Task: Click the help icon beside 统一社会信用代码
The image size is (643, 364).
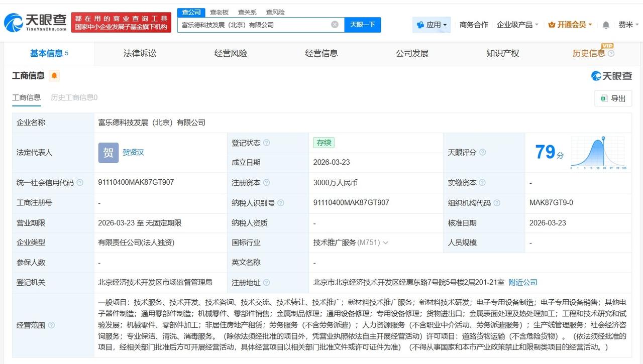Action: (80, 183)
